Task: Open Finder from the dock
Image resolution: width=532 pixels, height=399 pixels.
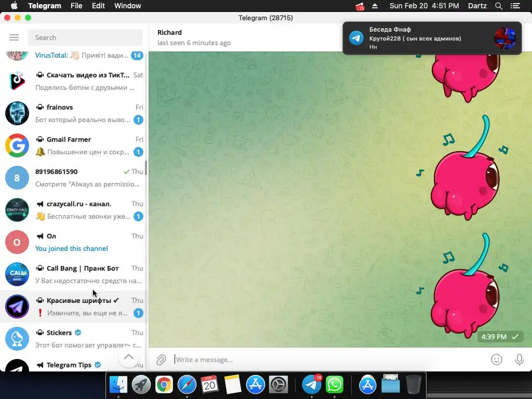Action: point(118,385)
